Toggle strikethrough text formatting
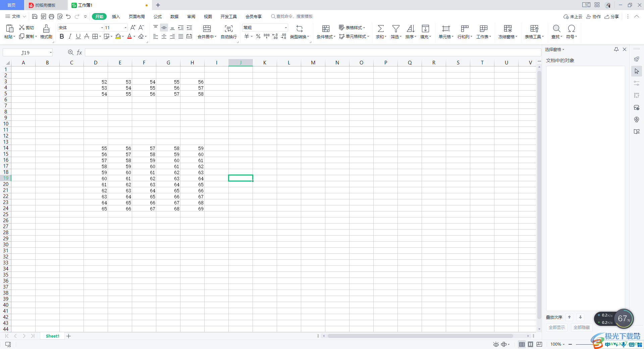 click(x=87, y=36)
